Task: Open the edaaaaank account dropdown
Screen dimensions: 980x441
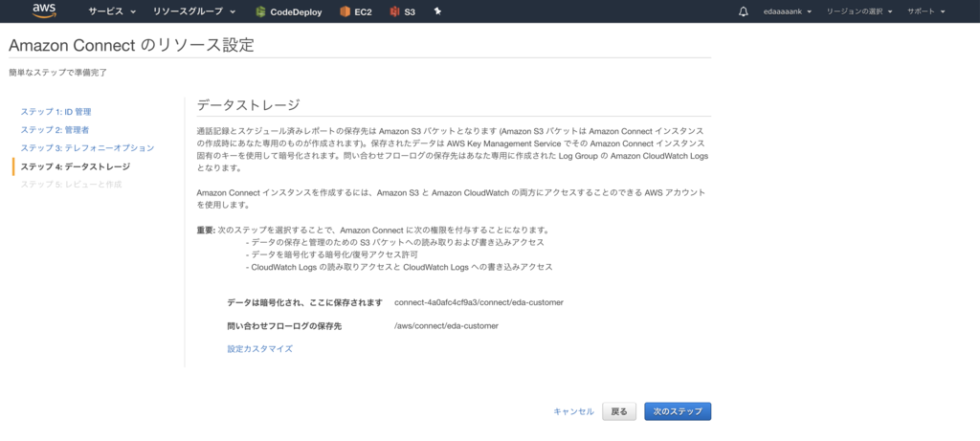Action: tap(788, 11)
